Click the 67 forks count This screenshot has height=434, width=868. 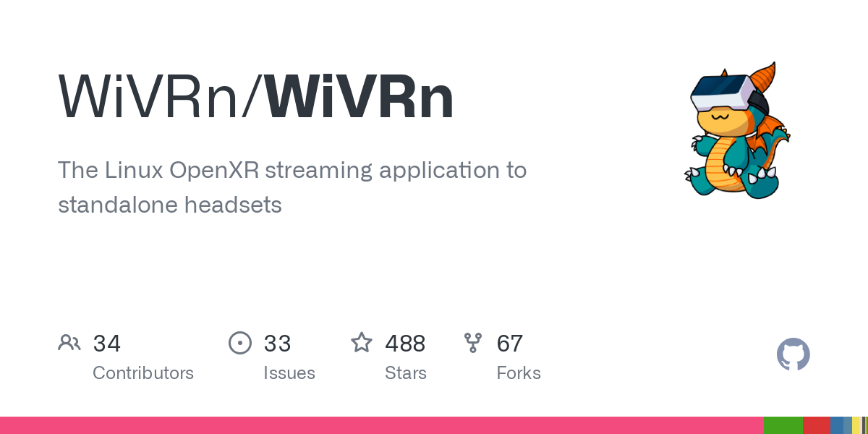(x=510, y=343)
